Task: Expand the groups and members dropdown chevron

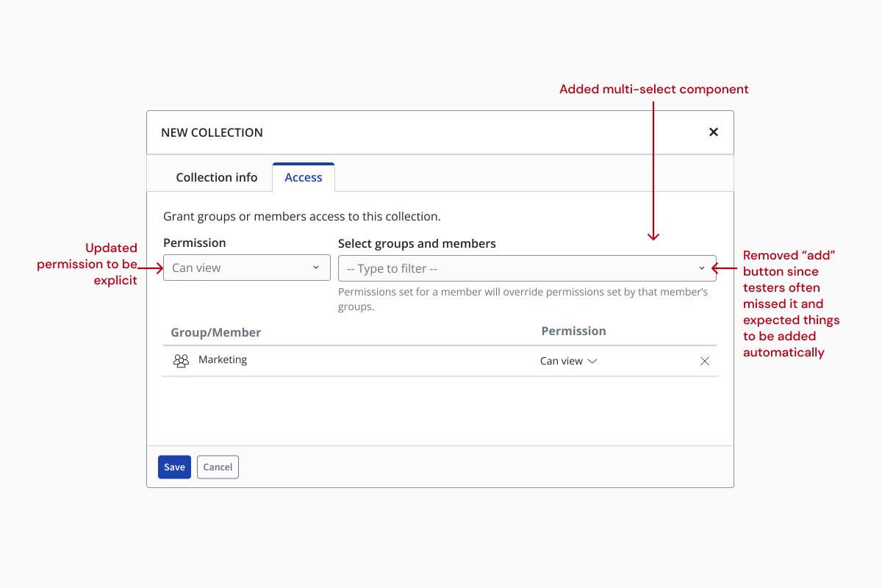Action: [702, 268]
